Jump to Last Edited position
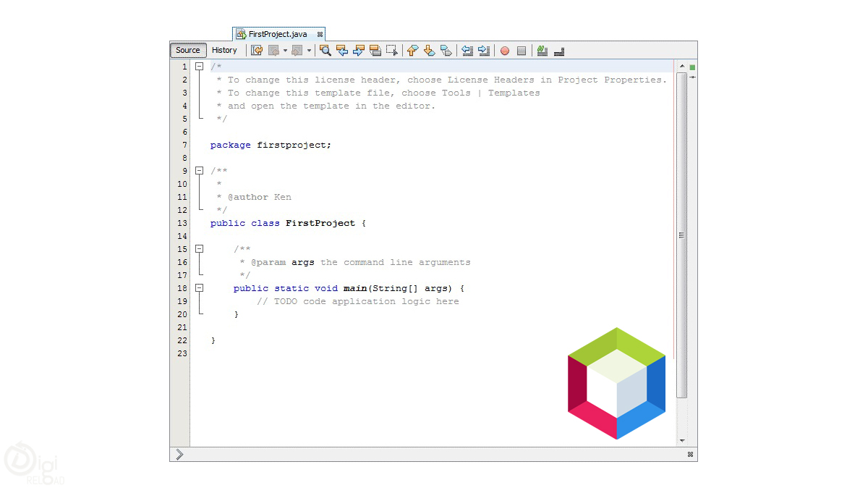Viewport: 868px width, 488px height. (x=257, y=50)
